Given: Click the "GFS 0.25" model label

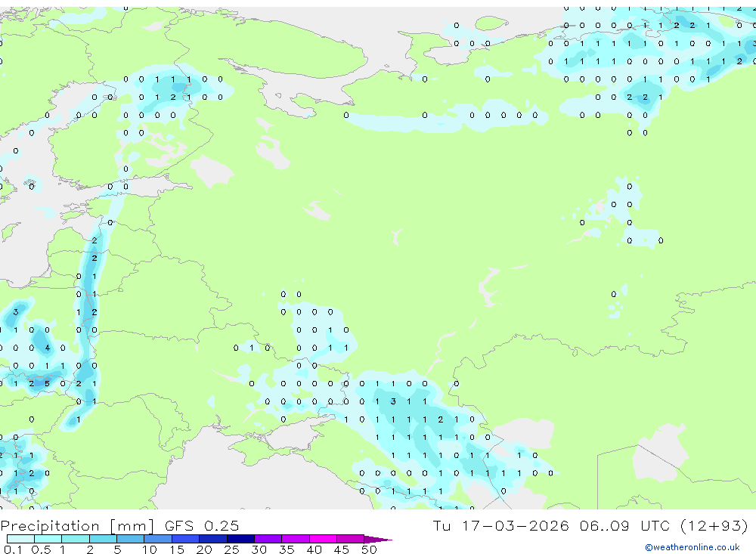Looking at the screenshot, I should (202, 525).
